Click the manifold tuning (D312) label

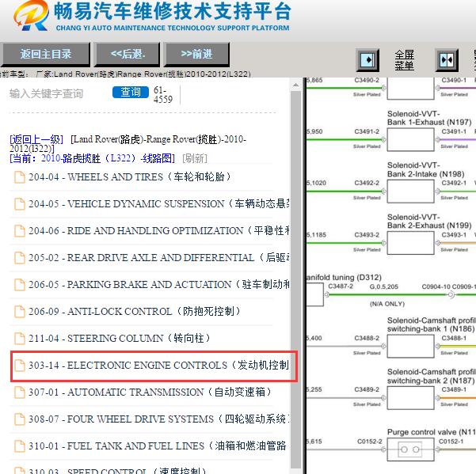click(x=344, y=277)
